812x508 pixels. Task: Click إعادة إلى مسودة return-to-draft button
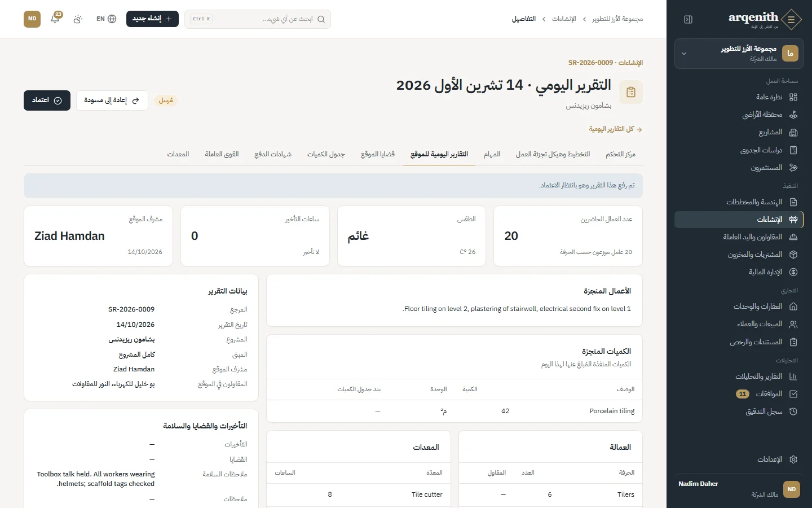[112, 100]
